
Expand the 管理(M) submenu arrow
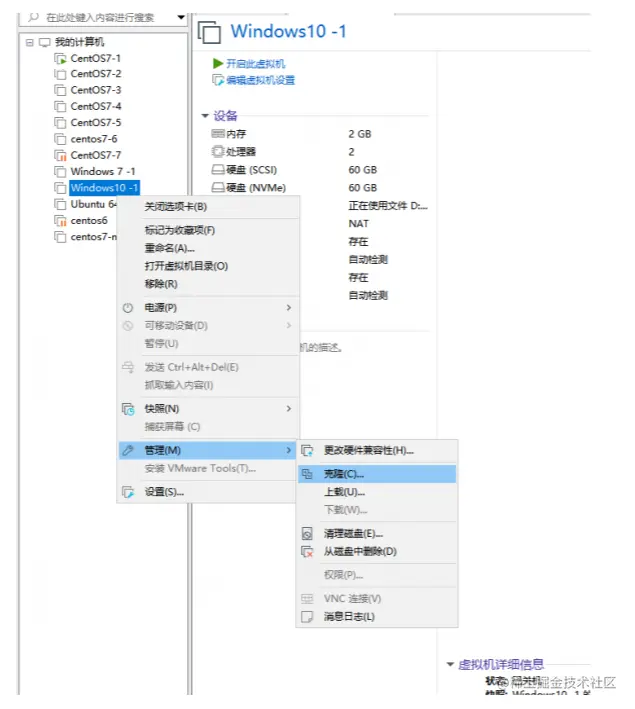[x=289, y=450]
